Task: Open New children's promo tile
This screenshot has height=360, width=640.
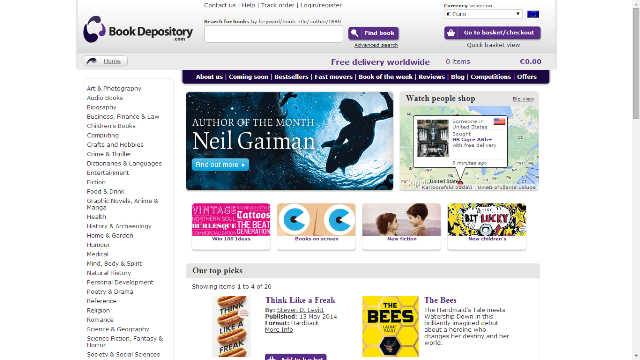Action: [487, 226]
